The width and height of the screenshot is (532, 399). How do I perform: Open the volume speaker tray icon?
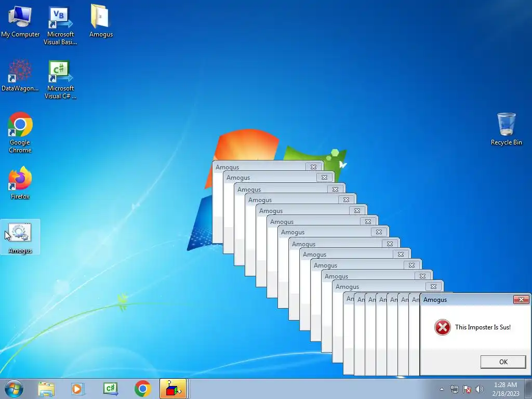tap(480, 389)
